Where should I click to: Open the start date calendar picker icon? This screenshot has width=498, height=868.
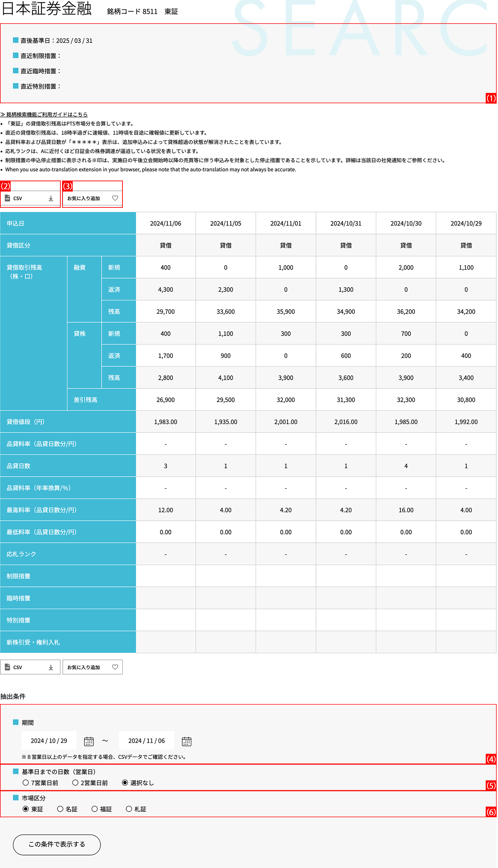tap(89, 741)
